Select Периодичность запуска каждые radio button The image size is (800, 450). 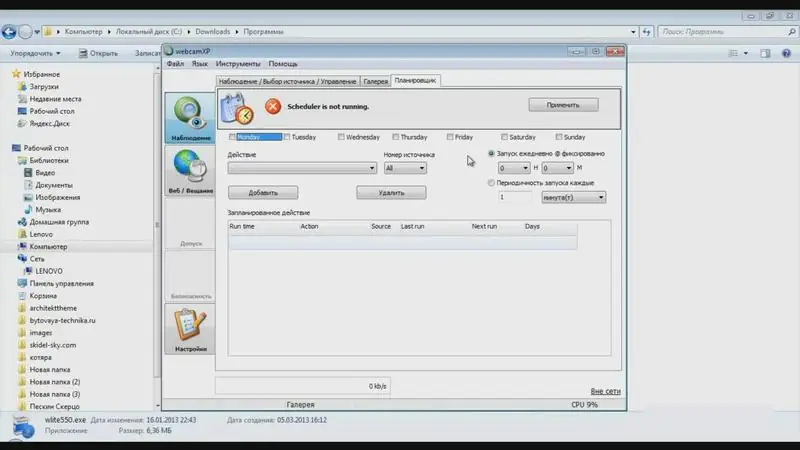(x=491, y=183)
